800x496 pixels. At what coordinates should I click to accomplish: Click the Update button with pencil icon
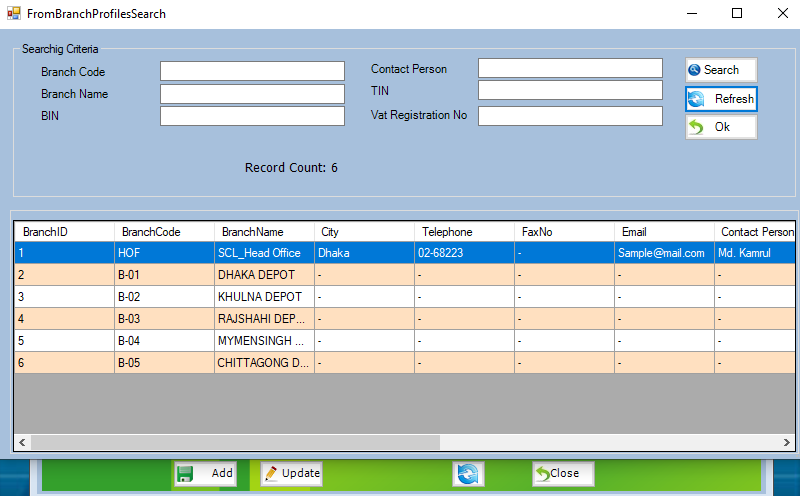tap(291, 474)
